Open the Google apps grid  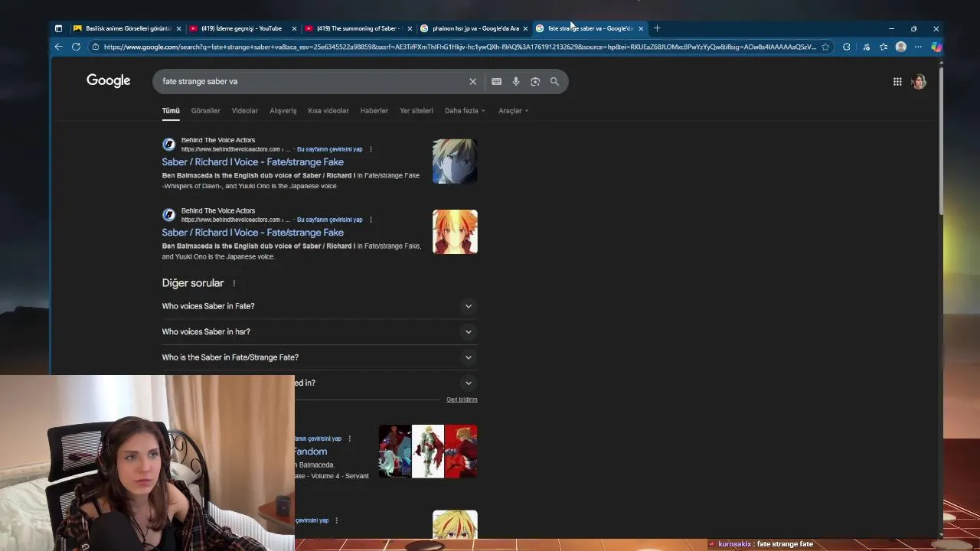[x=897, y=81]
